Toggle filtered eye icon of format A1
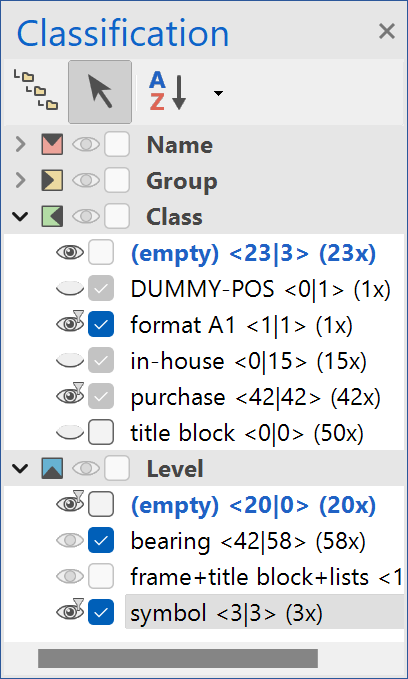The width and height of the screenshot is (408, 679). pos(70,323)
